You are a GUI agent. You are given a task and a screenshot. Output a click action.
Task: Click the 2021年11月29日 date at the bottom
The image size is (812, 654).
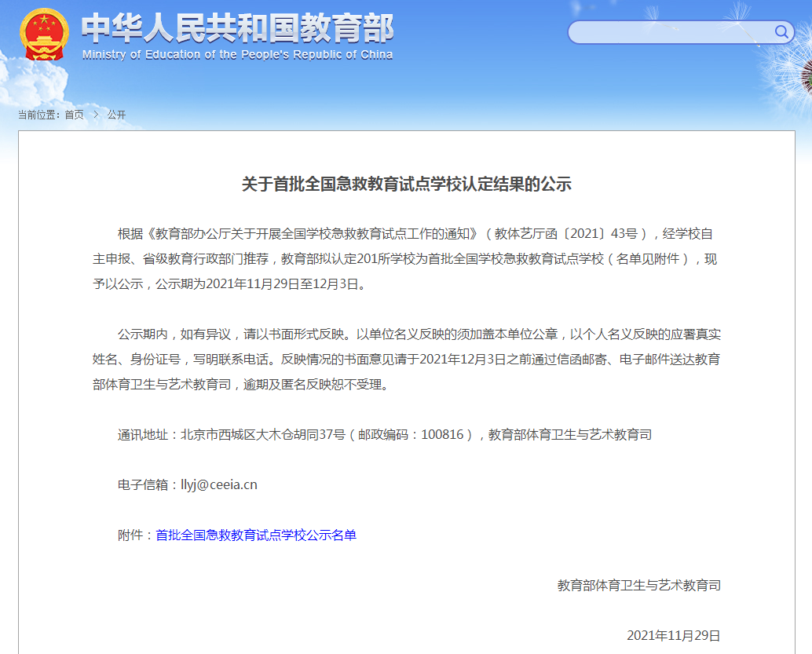(673, 635)
